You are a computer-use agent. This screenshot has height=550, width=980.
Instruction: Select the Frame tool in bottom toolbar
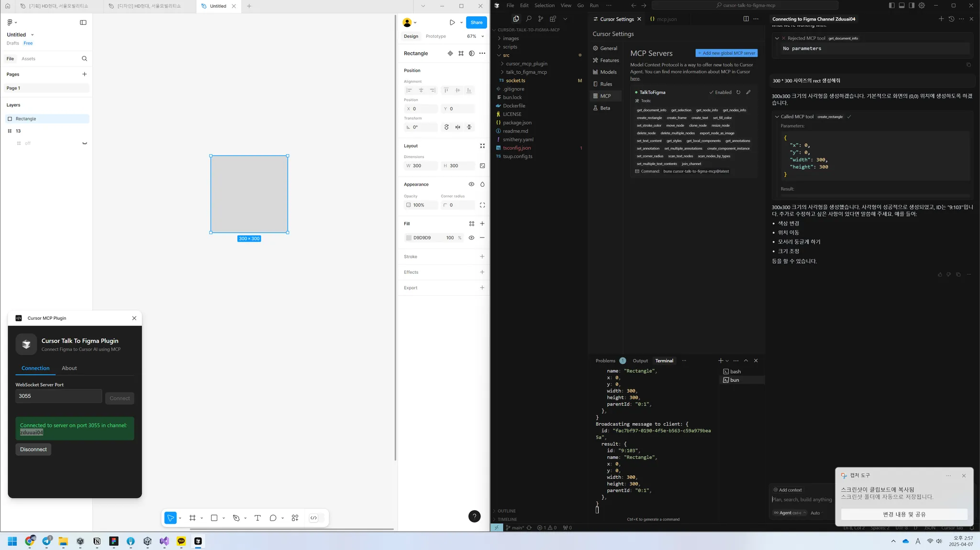point(192,518)
